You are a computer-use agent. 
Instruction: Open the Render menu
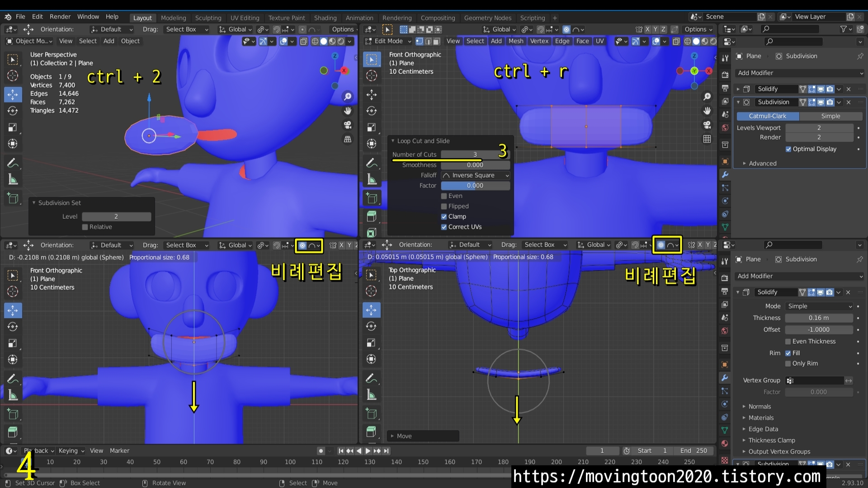[60, 17]
